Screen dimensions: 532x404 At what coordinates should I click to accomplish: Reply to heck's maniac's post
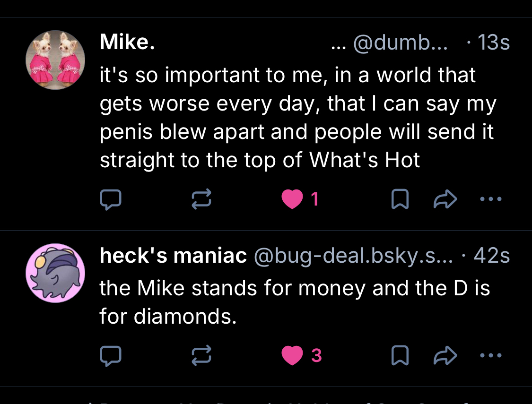tap(111, 356)
